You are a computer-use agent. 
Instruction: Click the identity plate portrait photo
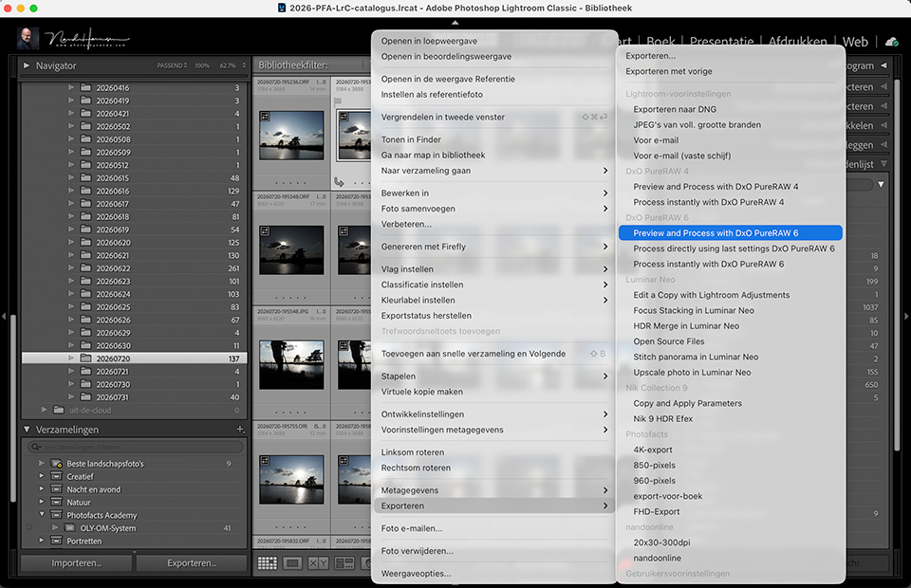tap(28, 38)
